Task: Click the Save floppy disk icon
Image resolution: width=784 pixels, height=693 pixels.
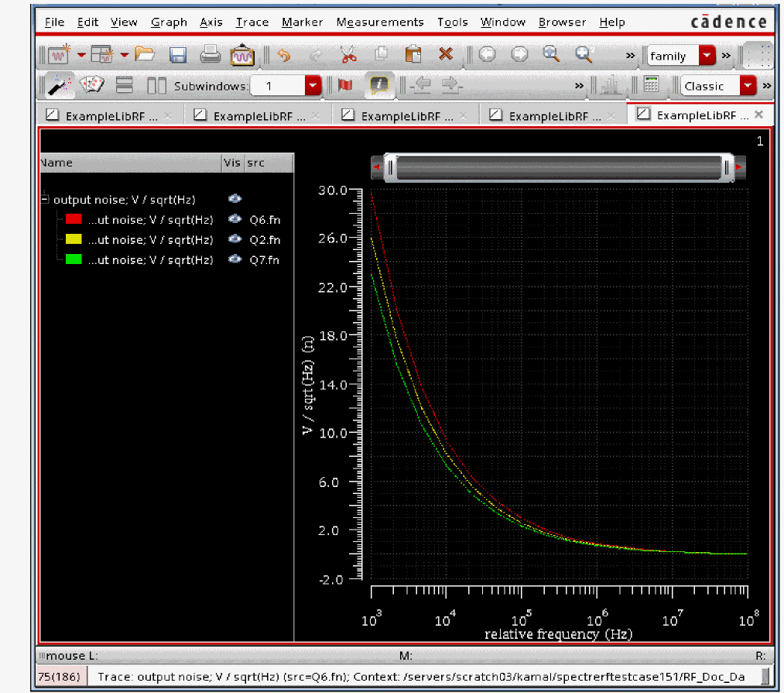Action: coord(178,55)
